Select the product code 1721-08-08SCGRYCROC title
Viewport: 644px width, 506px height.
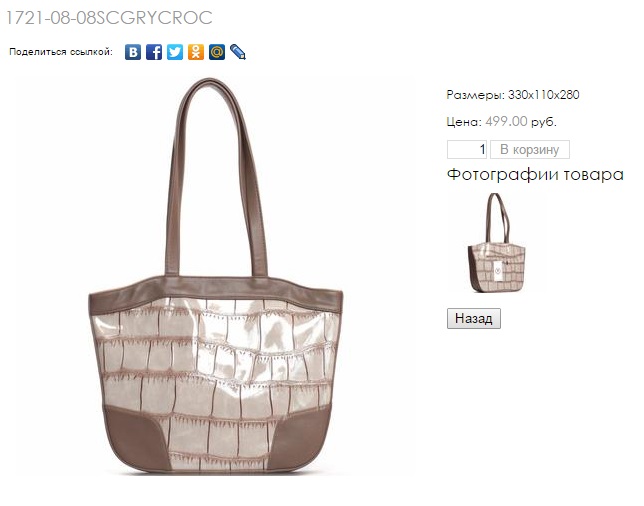pos(109,18)
